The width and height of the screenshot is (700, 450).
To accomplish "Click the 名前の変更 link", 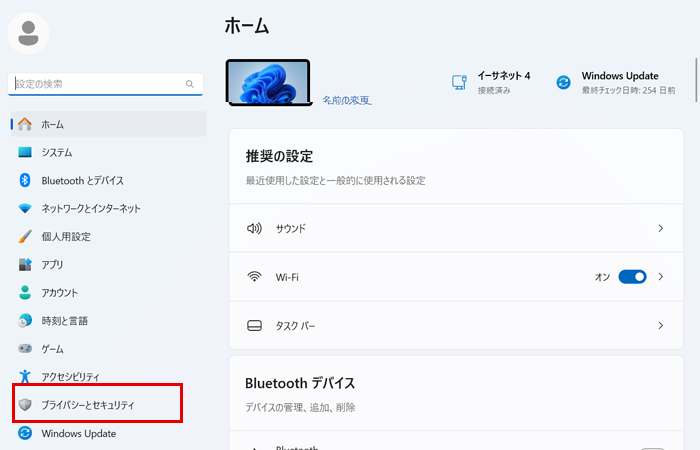I will coord(347,100).
